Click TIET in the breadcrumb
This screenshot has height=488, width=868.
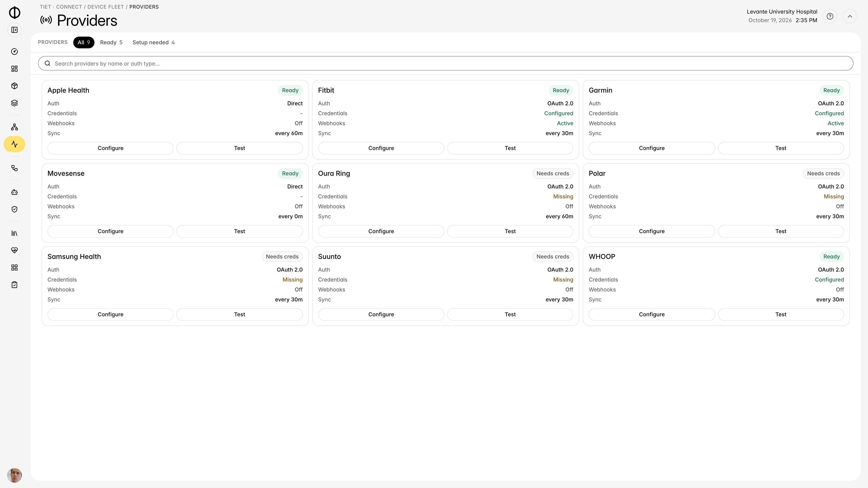(45, 7)
